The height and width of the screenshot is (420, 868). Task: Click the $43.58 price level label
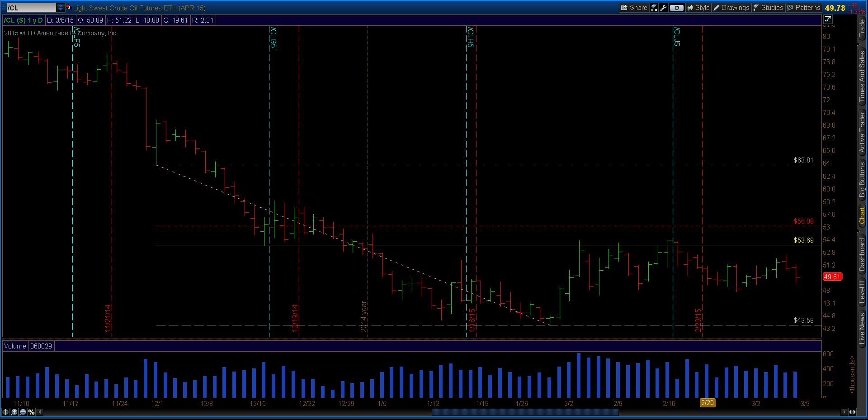click(x=803, y=320)
